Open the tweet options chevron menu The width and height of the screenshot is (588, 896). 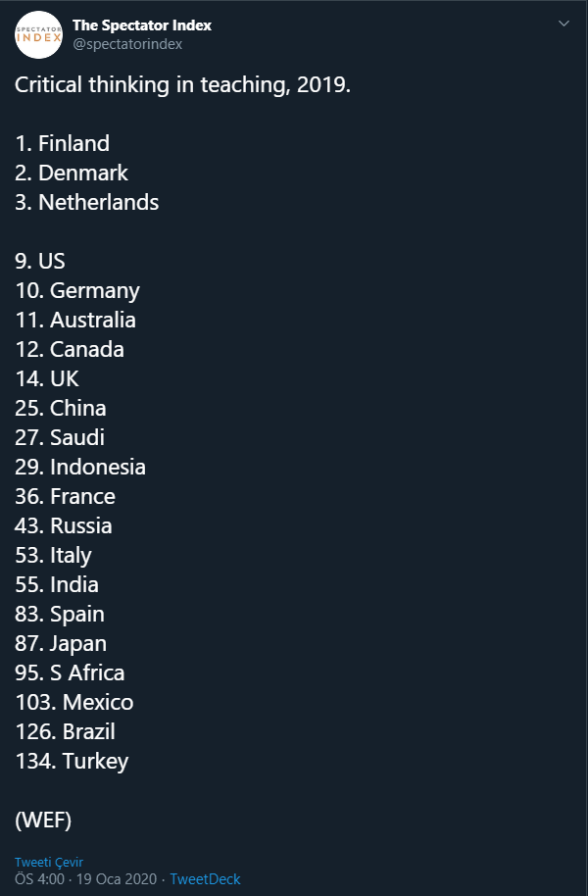563,25
